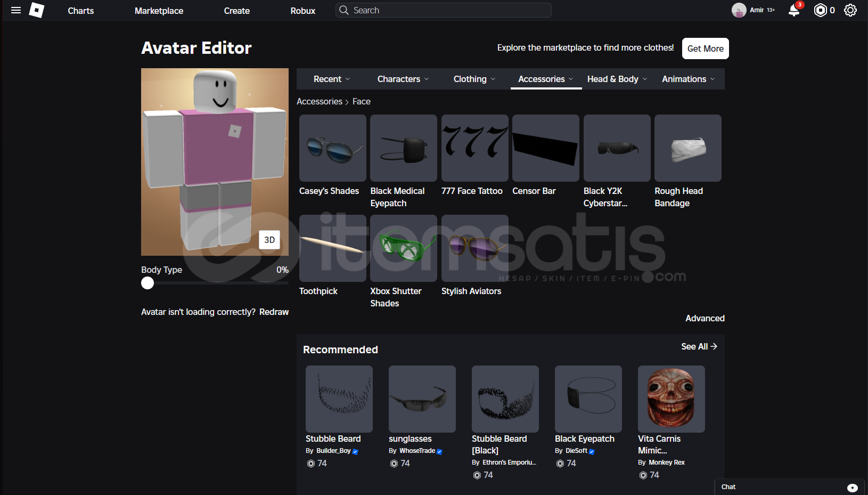Equip Rough Head Bandage item
This screenshot has height=495, width=868.
(x=688, y=148)
